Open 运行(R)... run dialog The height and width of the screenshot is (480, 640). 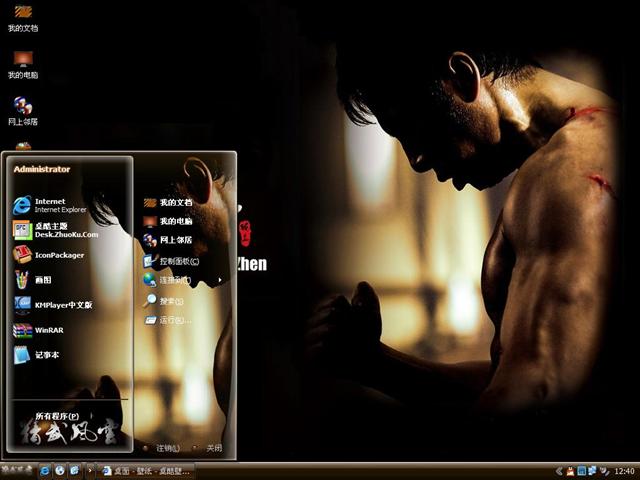(x=167, y=320)
